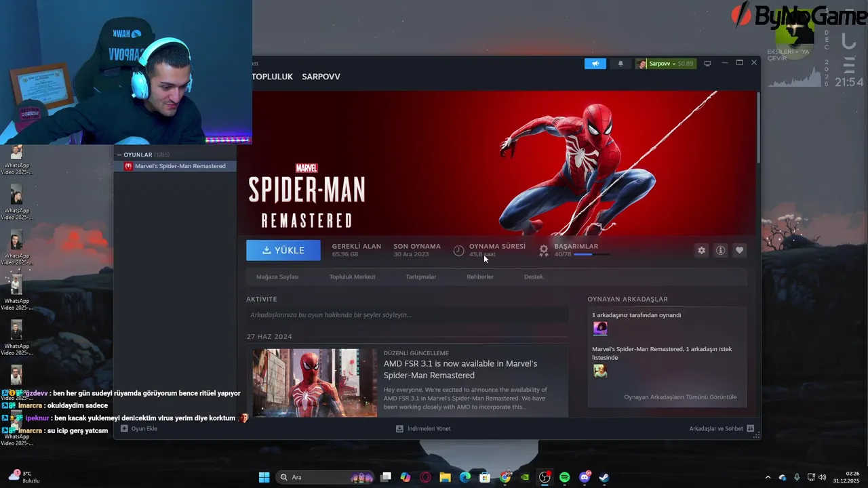Show hidden system tray icons chevron
Image resolution: width=868 pixels, height=488 pixels.
tap(768, 477)
